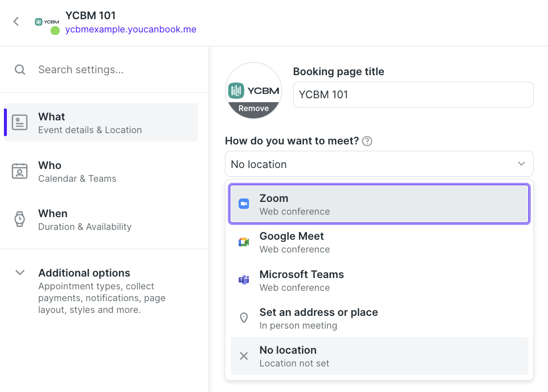Open the Additional options section
Image resolution: width=548 pixels, height=392 pixels.
[101, 291]
